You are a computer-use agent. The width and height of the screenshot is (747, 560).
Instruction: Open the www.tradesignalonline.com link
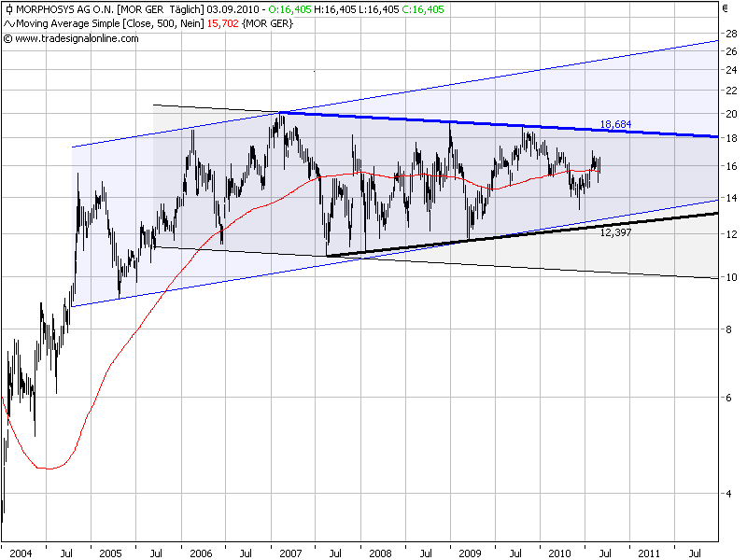pos(73,38)
